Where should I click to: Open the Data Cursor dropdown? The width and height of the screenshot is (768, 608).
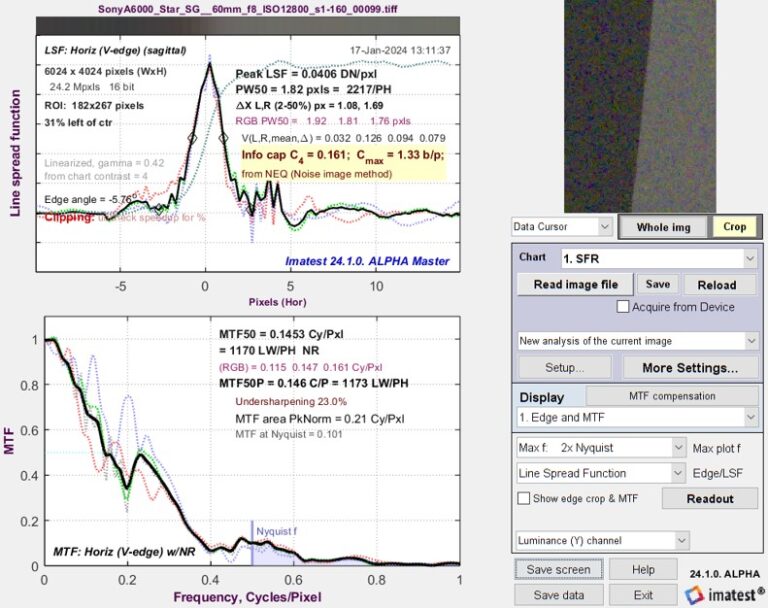(x=561, y=227)
